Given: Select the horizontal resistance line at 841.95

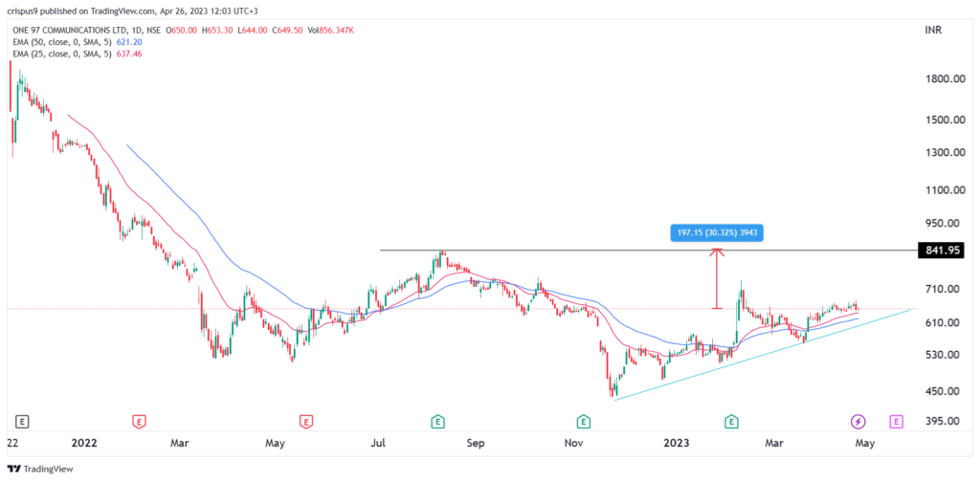Looking at the screenshot, I should click(x=647, y=251).
